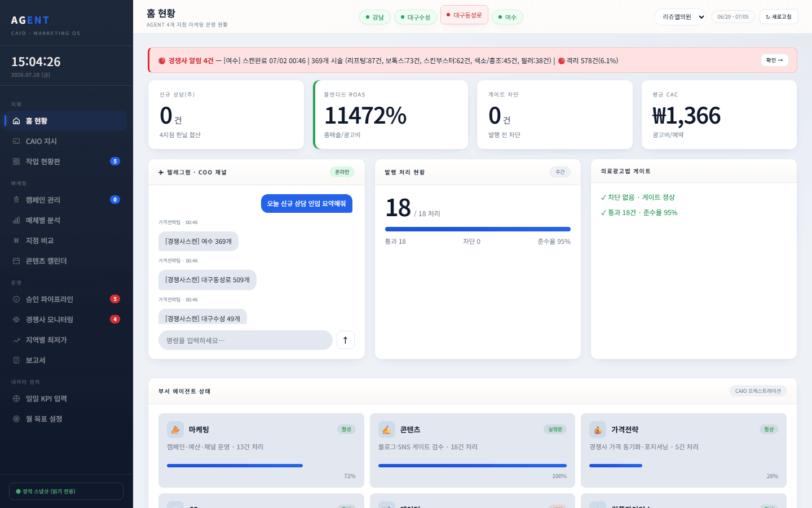This screenshot has height=508, width=812.
Task: Click the '차단 0' stat under the progress bar
Action: (471, 242)
